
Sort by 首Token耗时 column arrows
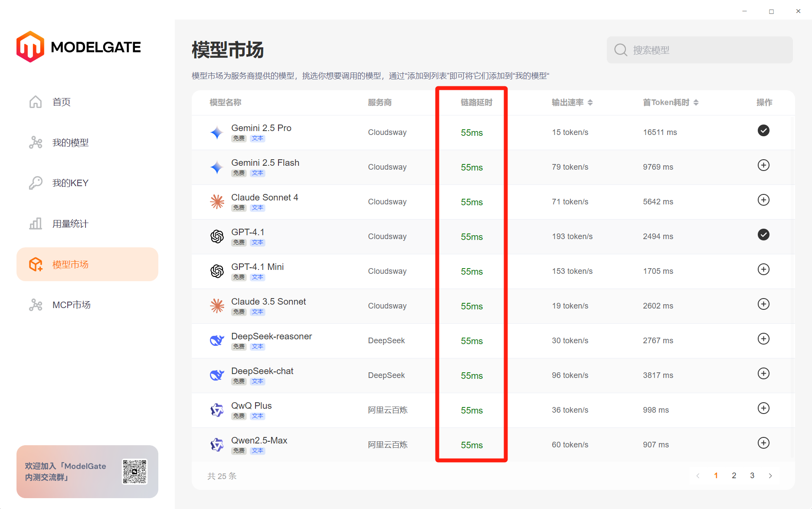point(697,102)
